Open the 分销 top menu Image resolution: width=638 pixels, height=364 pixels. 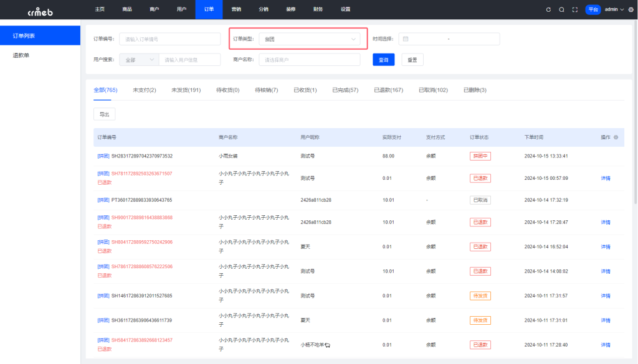tap(264, 9)
